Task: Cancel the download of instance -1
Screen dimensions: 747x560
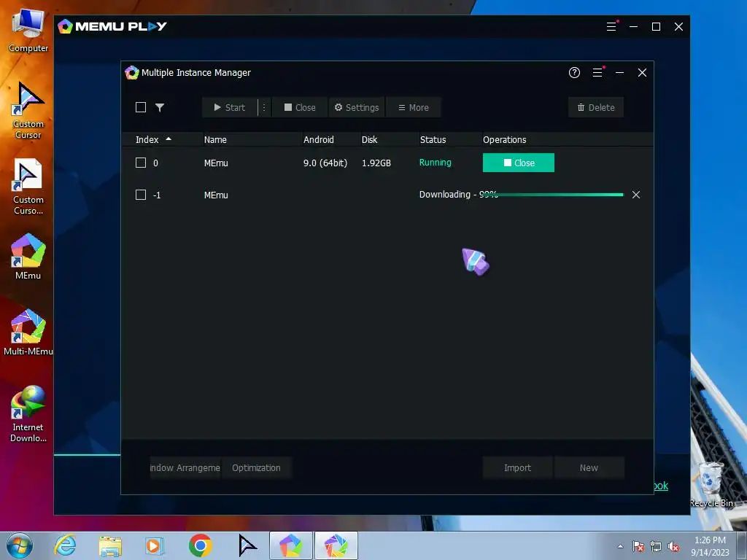Action: point(636,195)
